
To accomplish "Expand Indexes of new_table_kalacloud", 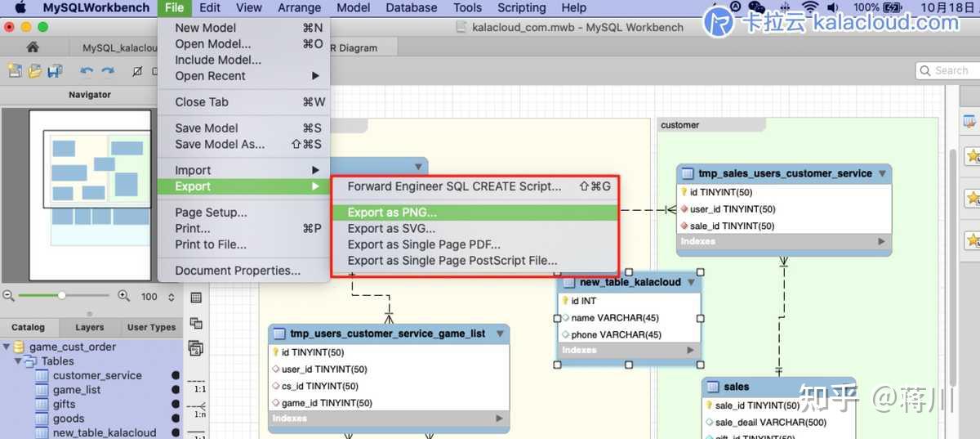I will point(690,351).
